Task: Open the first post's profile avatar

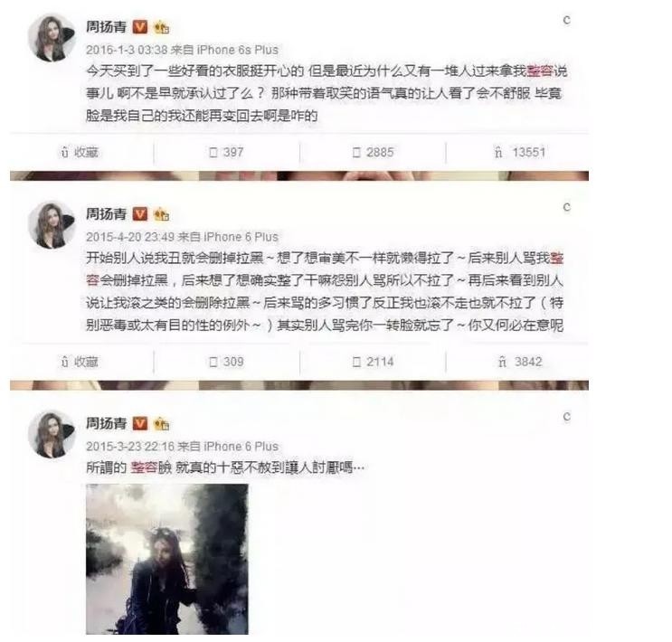Action: point(52,38)
